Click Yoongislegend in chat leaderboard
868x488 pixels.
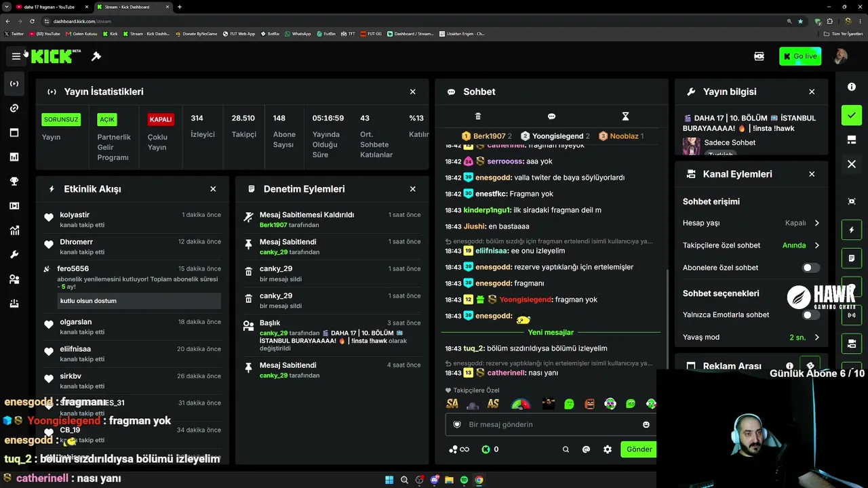557,136
